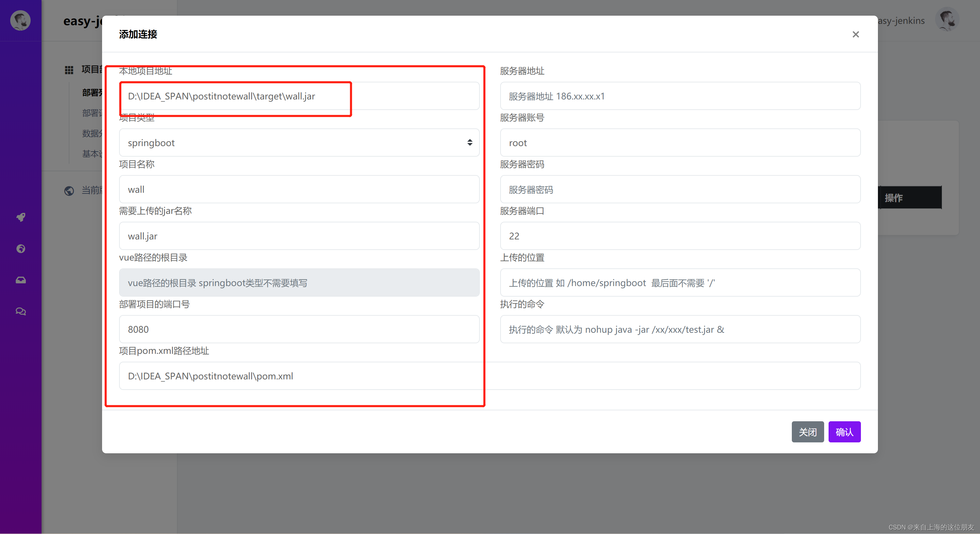Open the 项目类型 springboot dropdown
980x534 pixels.
point(299,142)
